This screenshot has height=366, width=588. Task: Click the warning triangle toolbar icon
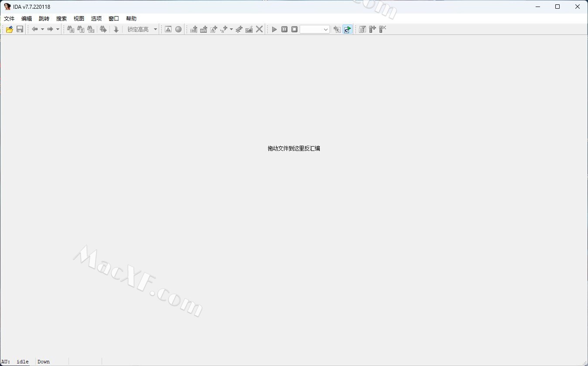(x=168, y=29)
